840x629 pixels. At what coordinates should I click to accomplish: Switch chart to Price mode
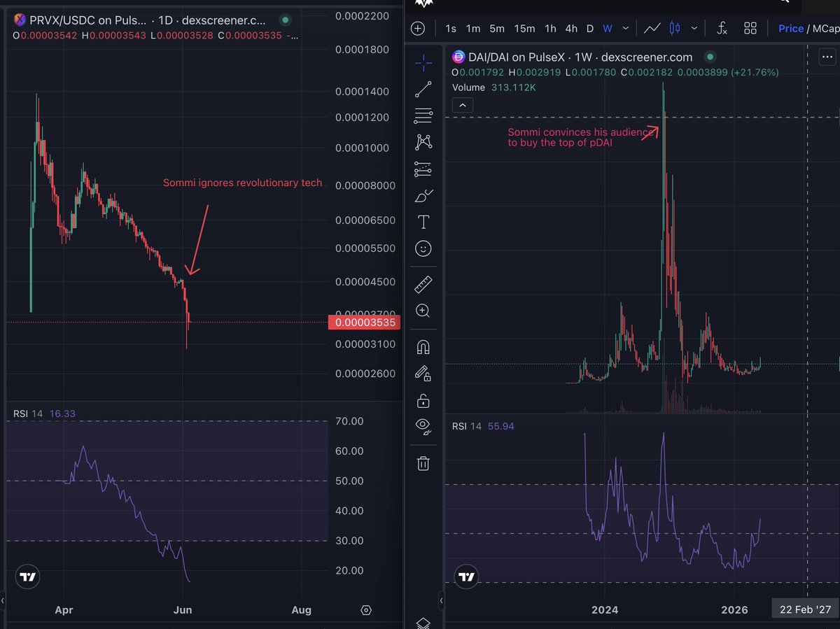791,29
